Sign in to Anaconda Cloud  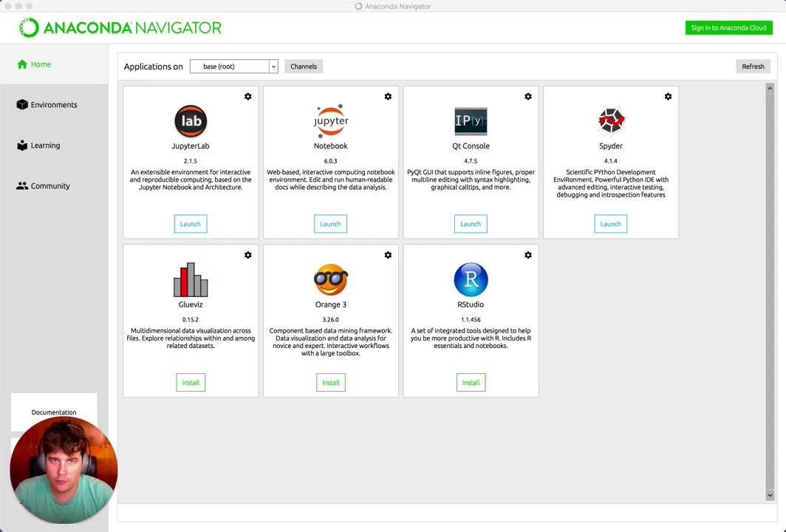tap(729, 27)
